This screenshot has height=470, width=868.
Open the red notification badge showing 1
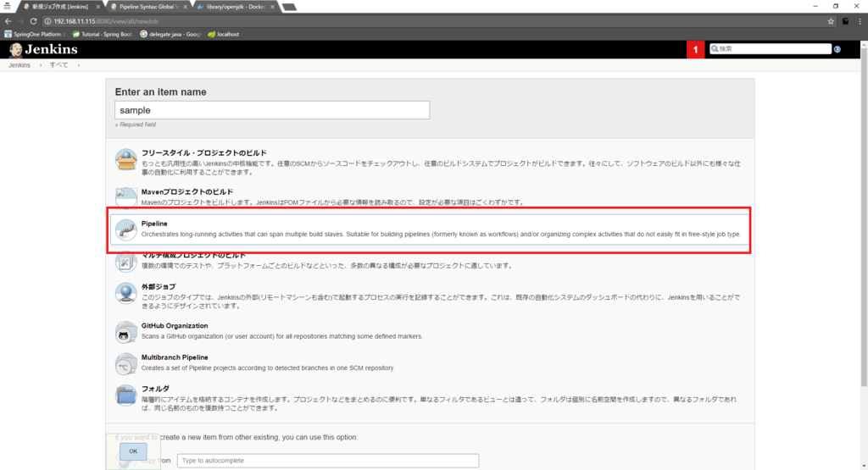click(x=696, y=49)
